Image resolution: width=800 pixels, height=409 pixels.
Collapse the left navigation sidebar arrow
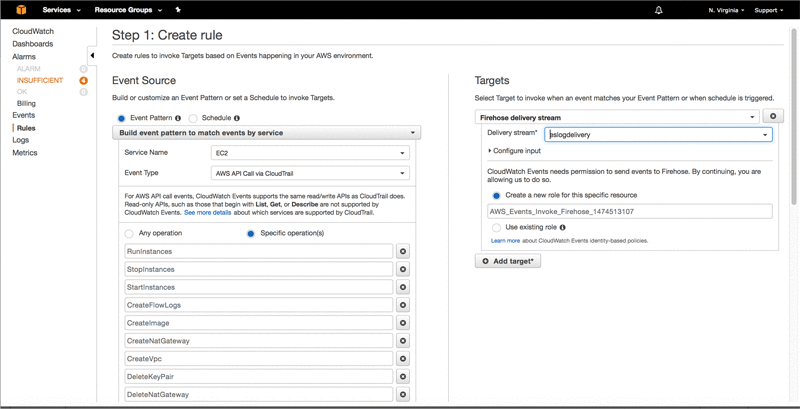[92, 56]
